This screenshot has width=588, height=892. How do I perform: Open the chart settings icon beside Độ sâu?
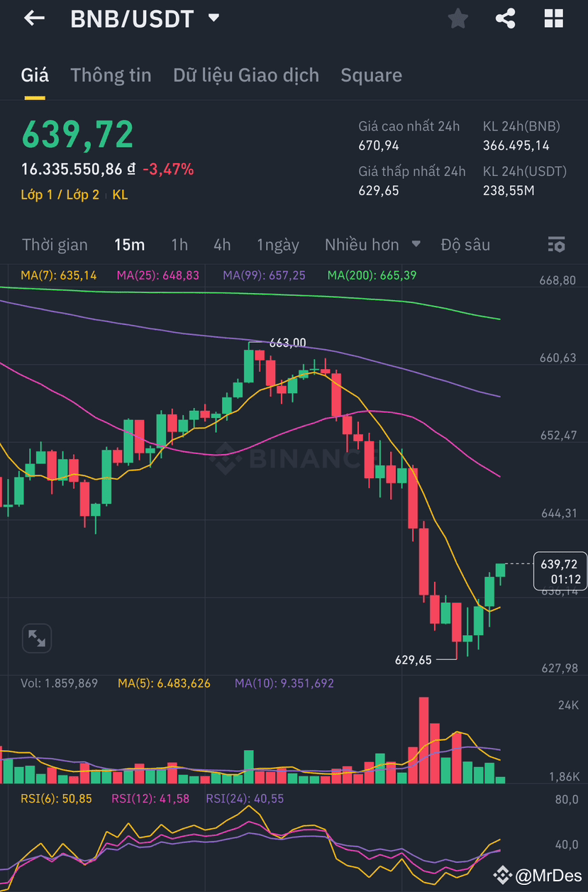[x=557, y=244]
